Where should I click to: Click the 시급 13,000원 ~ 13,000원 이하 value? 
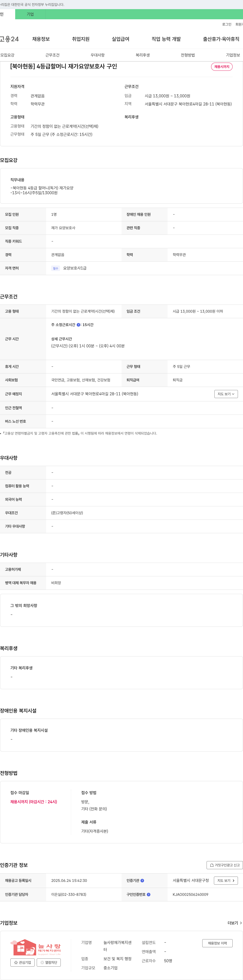coord(198,311)
